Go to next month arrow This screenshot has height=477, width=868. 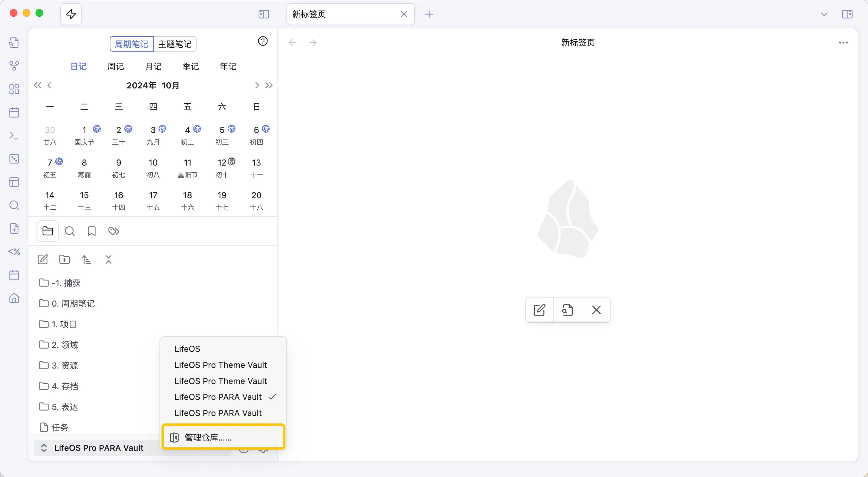(257, 85)
